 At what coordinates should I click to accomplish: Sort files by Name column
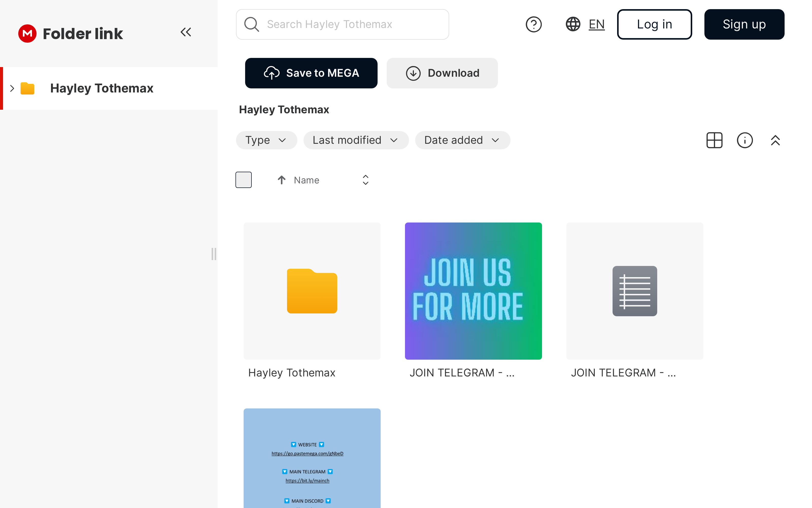click(x=306, y=180)
